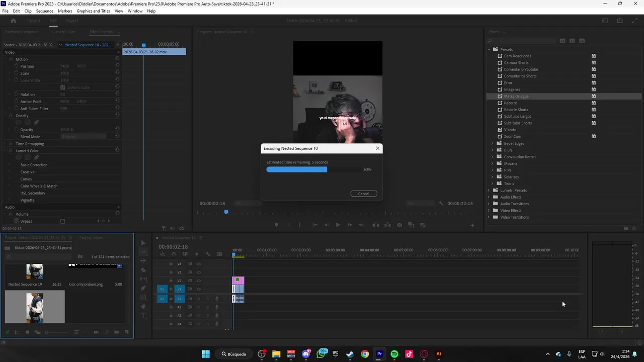
Task: Toggle timeline Snap magnet icon
Action: pos(174,254)
